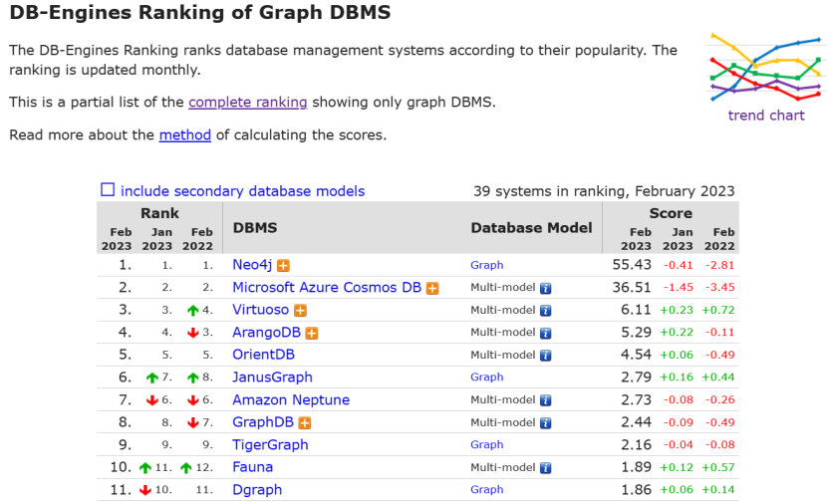Open the Virtuoso DBMS link
Screen dimensions: 827x504
[x=260, y=310]
